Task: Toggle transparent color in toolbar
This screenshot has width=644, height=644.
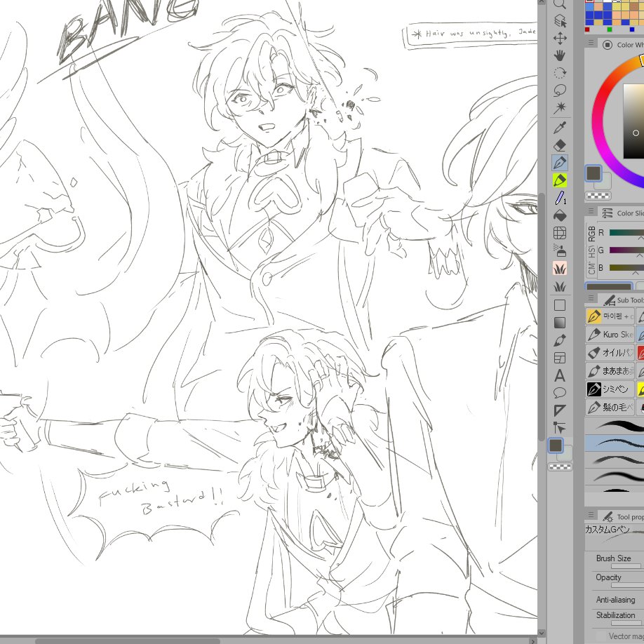Action: tap(561, 467)
